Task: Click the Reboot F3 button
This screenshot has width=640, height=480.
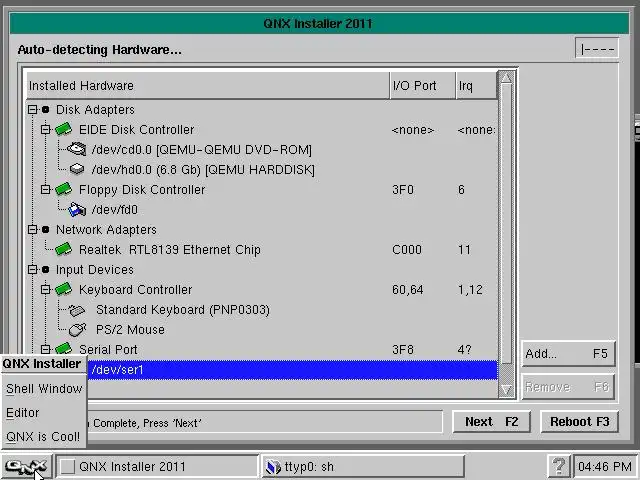Action: coord(580,422)
